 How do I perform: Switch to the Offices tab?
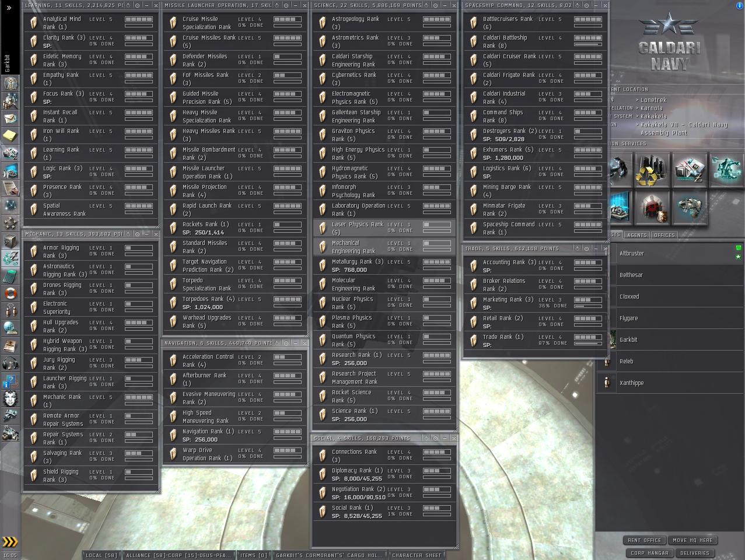pos(664,235)
